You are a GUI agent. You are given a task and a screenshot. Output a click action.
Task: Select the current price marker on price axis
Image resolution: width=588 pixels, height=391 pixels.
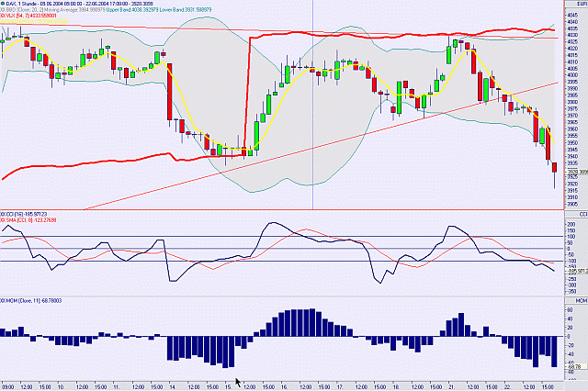tap(575, 172)
